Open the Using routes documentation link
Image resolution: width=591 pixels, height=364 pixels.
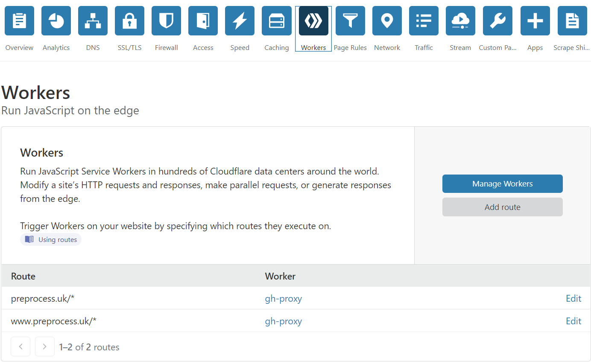click(51, 239)
